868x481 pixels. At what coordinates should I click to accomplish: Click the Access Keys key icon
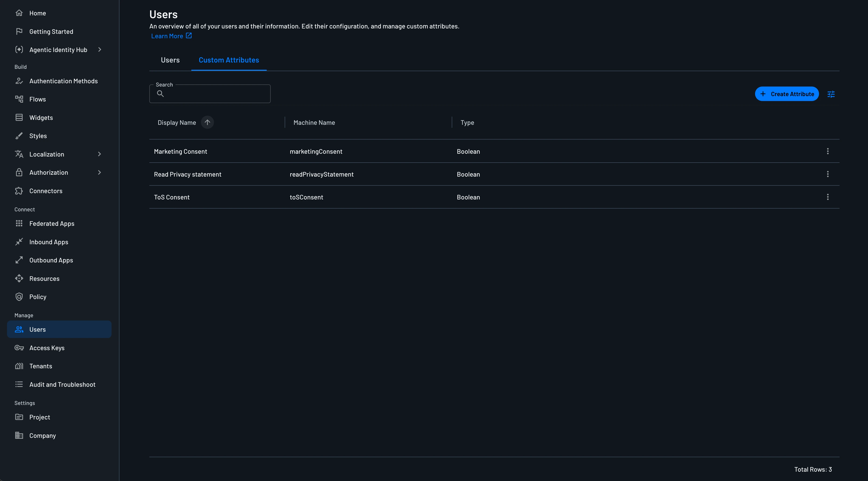[19, 348]
